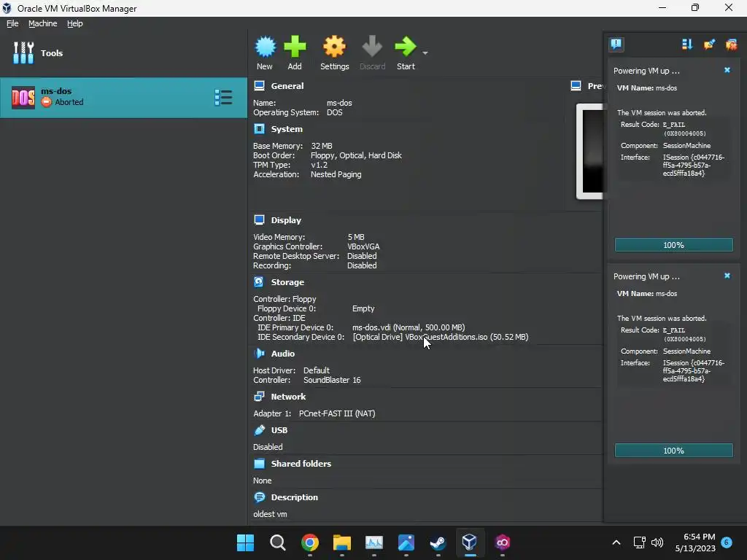This screenshot has height=560, width=747.
Task: Click the USB section plug icon
Action: click(x=259, y=430)
